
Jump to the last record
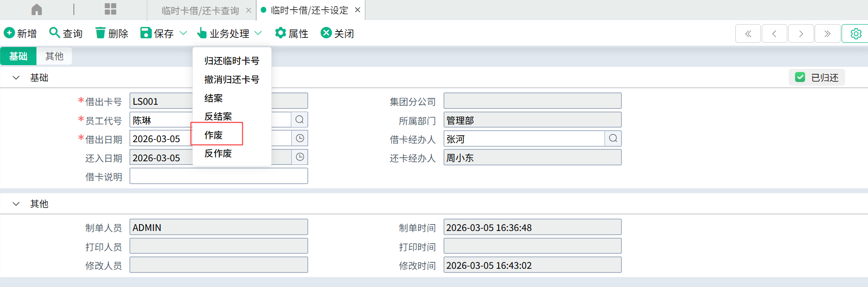click(827, 34)
